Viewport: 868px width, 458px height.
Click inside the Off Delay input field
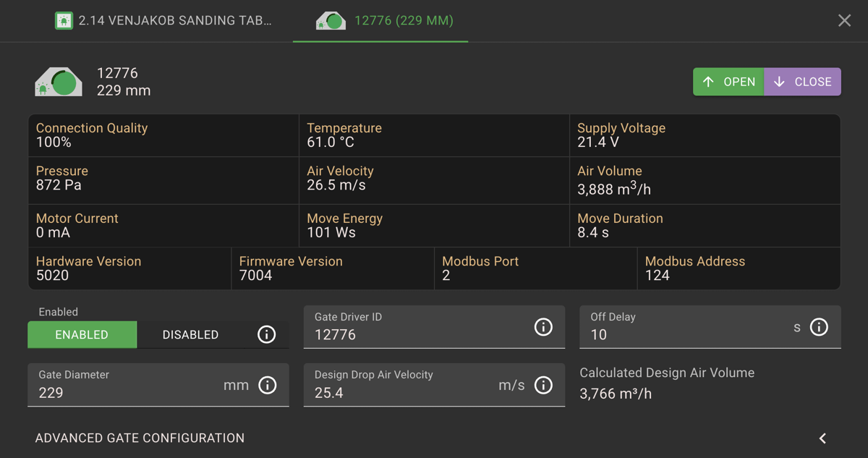point(687,334)
